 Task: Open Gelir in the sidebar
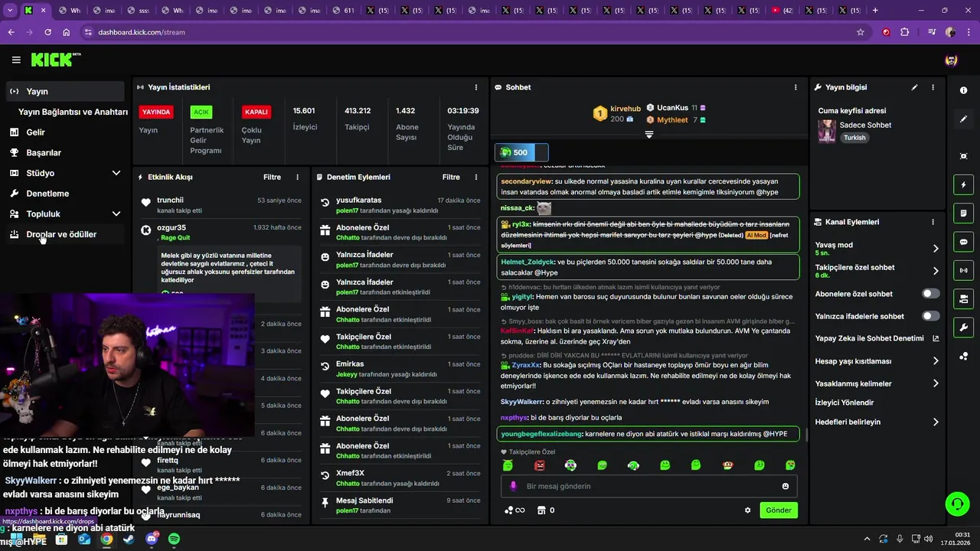65,132
